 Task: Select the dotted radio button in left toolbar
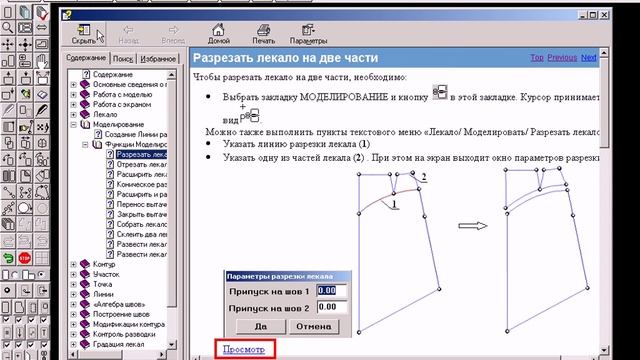[x=42, y=274]
